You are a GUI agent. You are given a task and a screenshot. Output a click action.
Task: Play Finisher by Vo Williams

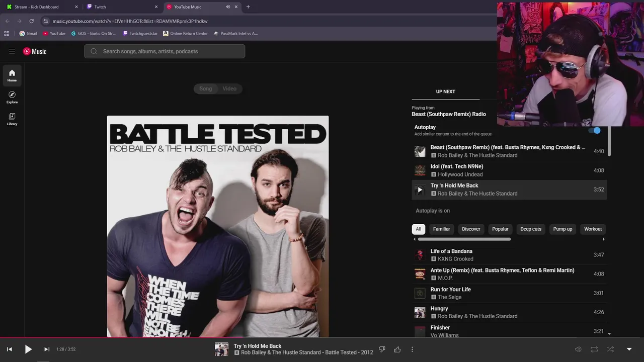coord(509,330)
